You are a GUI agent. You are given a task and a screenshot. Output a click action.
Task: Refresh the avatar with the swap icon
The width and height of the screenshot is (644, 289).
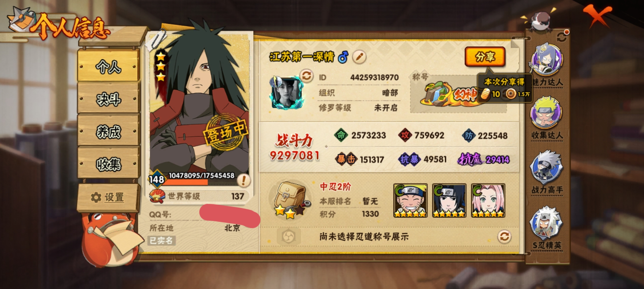click(x=306, y=76)
